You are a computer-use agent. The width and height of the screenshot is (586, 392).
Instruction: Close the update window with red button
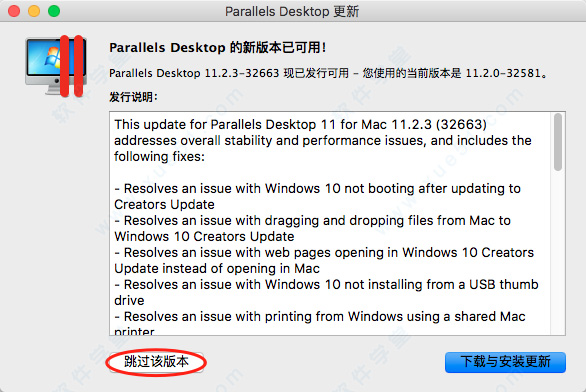14,11
